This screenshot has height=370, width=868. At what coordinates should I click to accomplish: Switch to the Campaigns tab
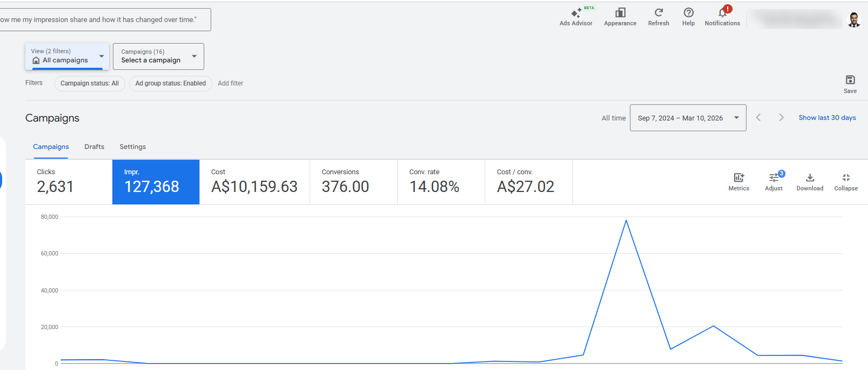tap(51, 147)
